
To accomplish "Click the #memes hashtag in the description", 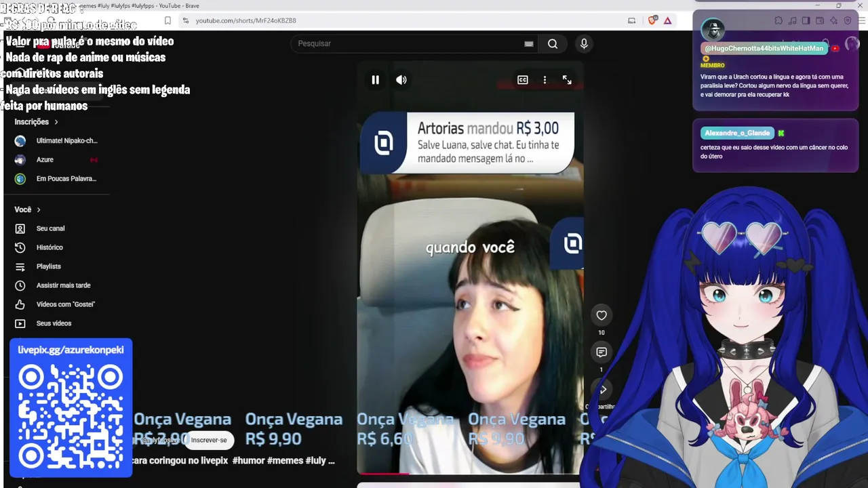I will pos(285,461).
